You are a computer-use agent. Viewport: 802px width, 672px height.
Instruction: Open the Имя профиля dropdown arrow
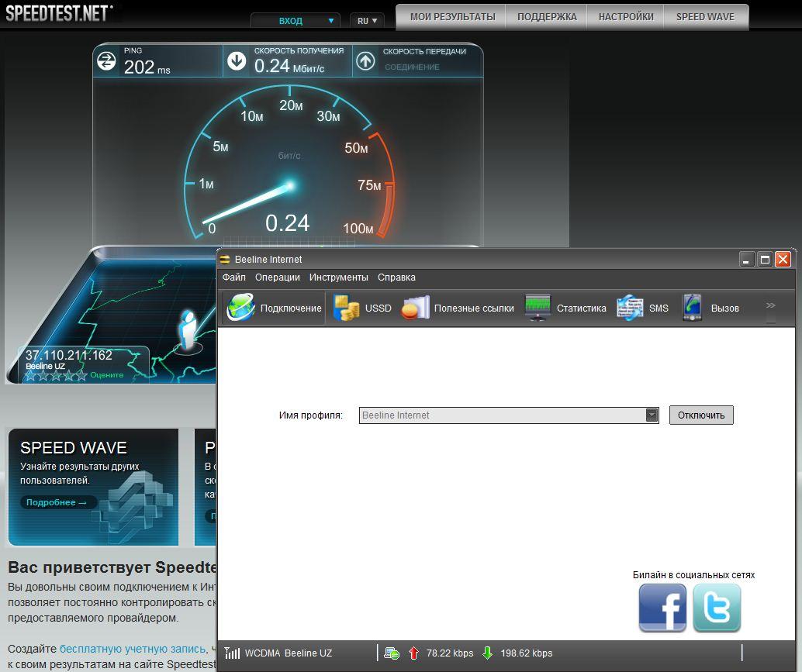pyautogui.click(x=652, y=415)
